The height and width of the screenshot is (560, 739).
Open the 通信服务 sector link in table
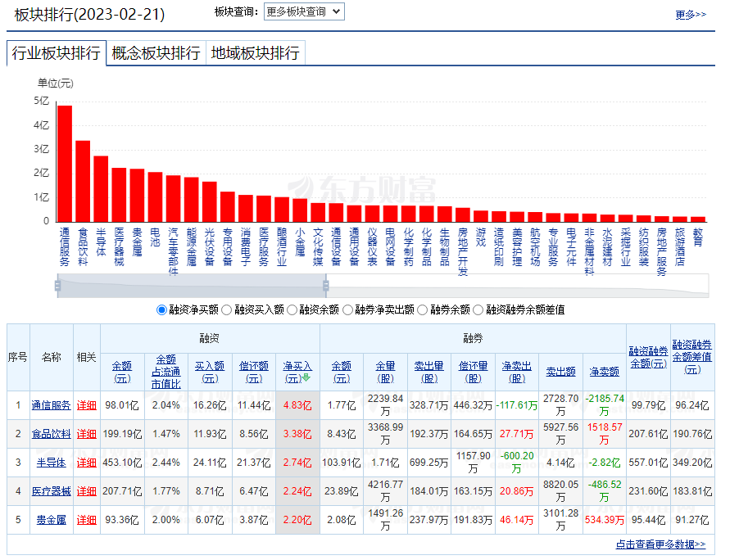tap(51, 404)
